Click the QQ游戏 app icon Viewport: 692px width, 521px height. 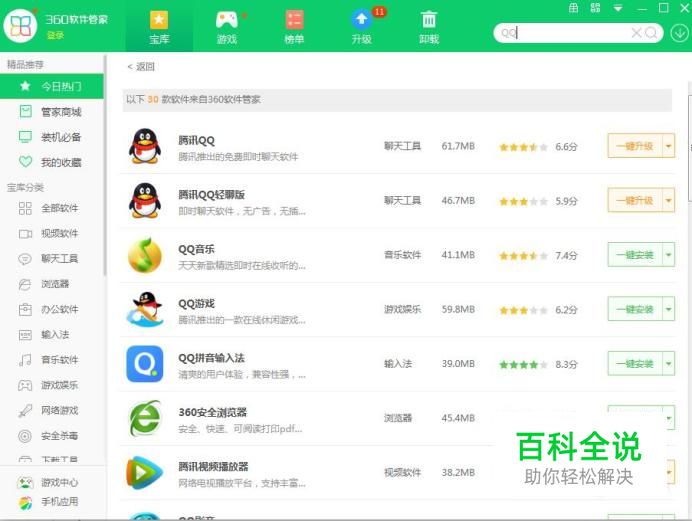(x=145, y=309)
